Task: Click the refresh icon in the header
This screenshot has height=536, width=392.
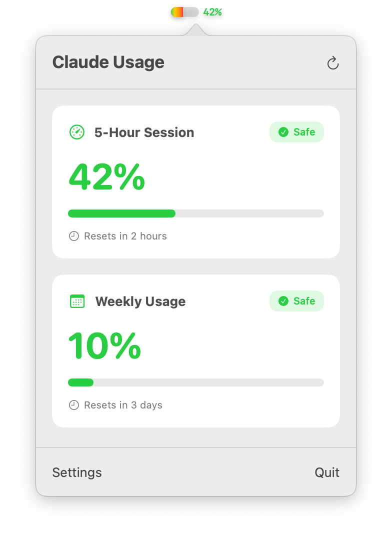Action: pos(333,63)
